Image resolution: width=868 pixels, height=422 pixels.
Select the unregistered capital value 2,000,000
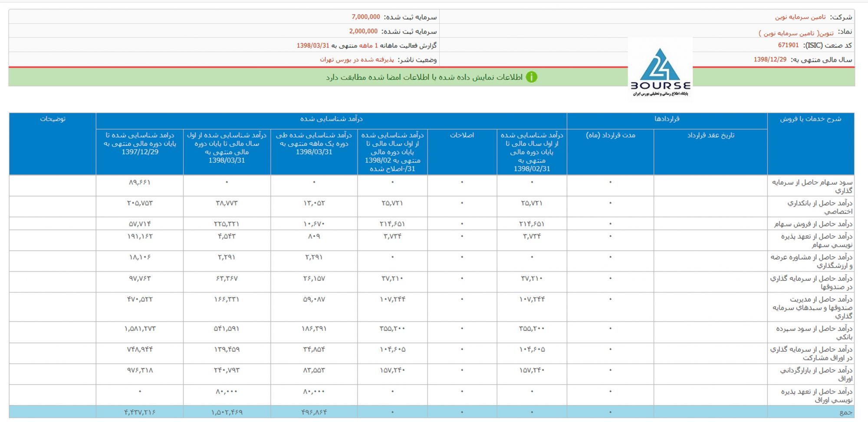point(363,31)
